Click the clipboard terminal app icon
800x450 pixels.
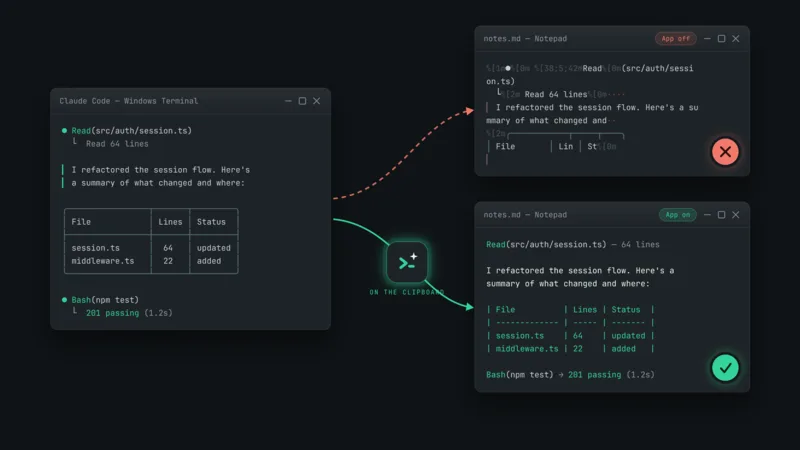click(407, 262)
